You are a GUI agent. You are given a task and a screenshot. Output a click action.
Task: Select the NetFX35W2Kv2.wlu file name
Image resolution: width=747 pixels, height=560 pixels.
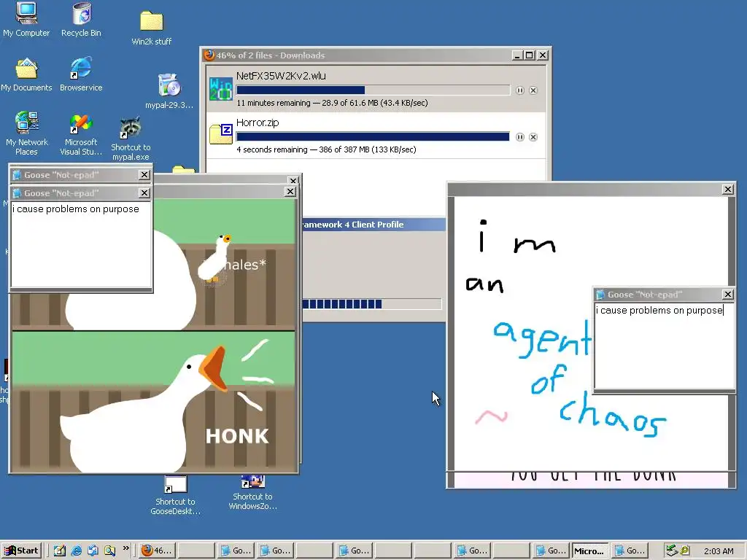(281, 76)
